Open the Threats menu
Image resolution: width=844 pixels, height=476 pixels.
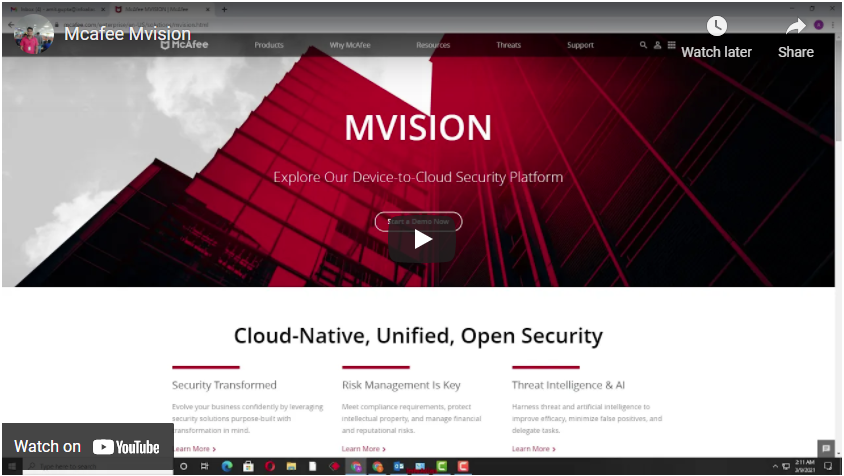(x=508, y=45)
